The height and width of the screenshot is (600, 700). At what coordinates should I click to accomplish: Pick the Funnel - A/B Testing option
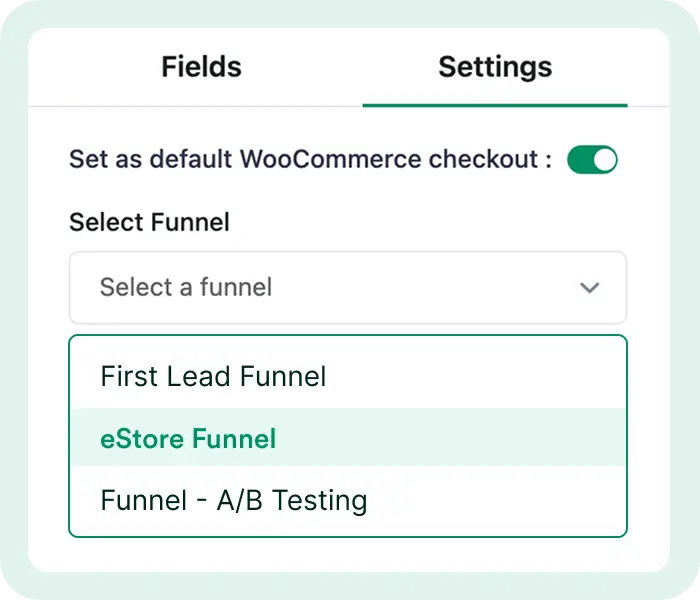[x=234, y=500]
